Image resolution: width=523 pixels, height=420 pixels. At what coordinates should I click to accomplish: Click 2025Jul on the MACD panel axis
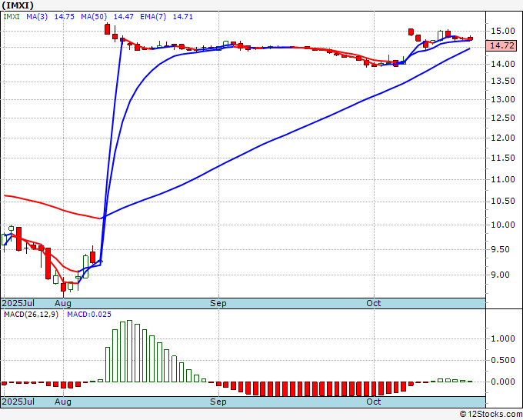click(x=18, y=402)
